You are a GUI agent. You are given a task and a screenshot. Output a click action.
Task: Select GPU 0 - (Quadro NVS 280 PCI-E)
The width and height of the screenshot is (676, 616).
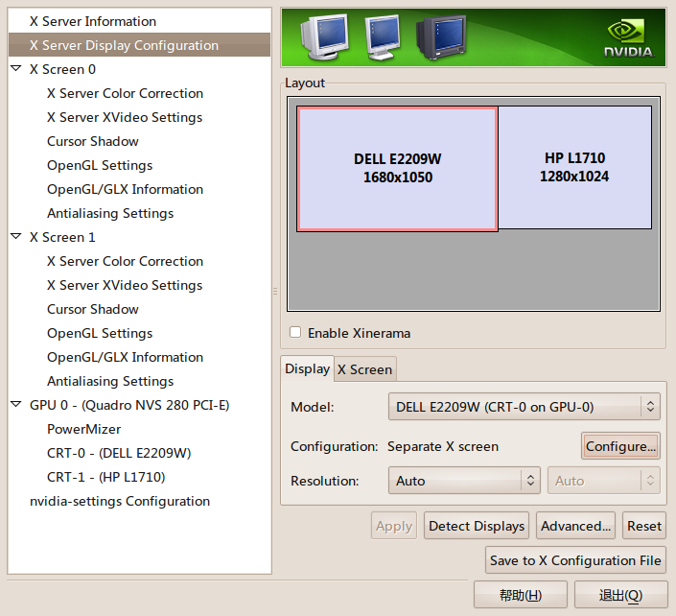129,405
